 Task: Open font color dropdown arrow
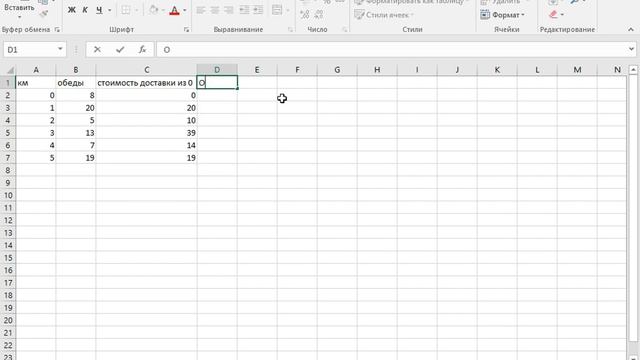pos(184,10)
